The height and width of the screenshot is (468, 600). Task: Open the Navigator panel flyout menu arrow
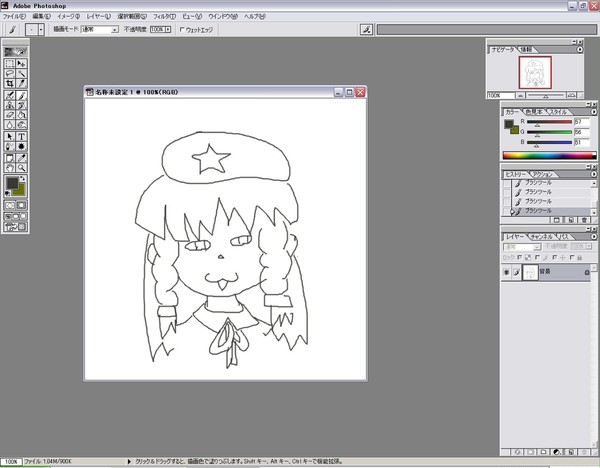[580, 49]
